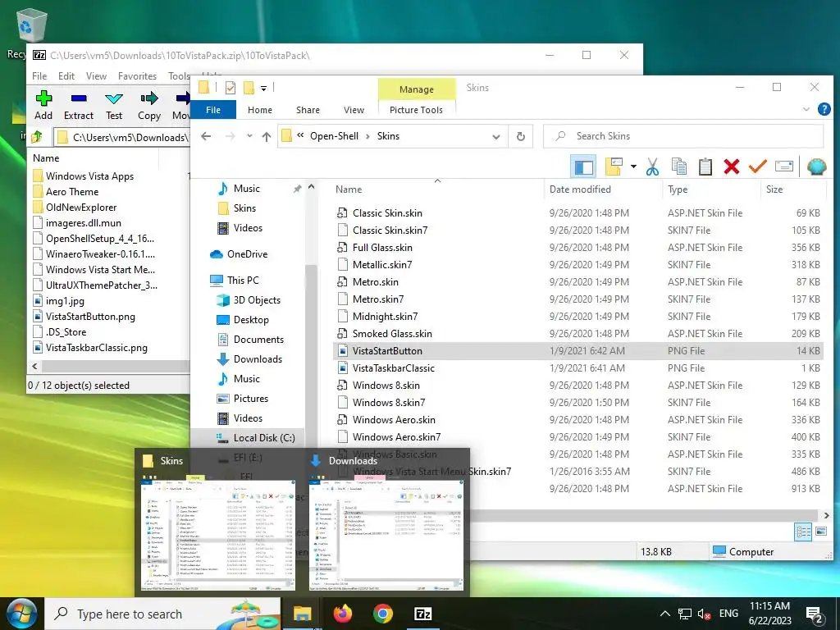Open the folder options icon in Skins toolbar
The image size is (840, 630).
614,167
